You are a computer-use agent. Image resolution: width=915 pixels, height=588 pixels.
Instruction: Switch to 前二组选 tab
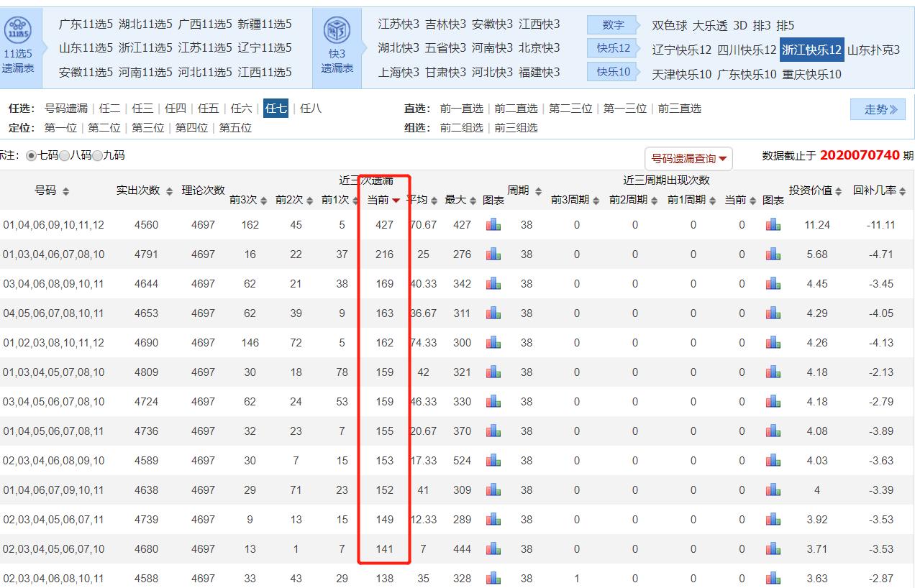pos(461,128)
